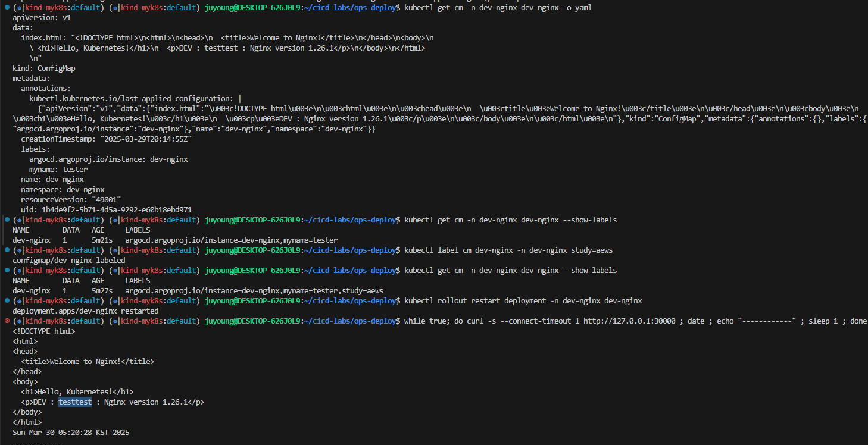
Task: Click the '<body>' opening tag line
Action: (25, 382)
